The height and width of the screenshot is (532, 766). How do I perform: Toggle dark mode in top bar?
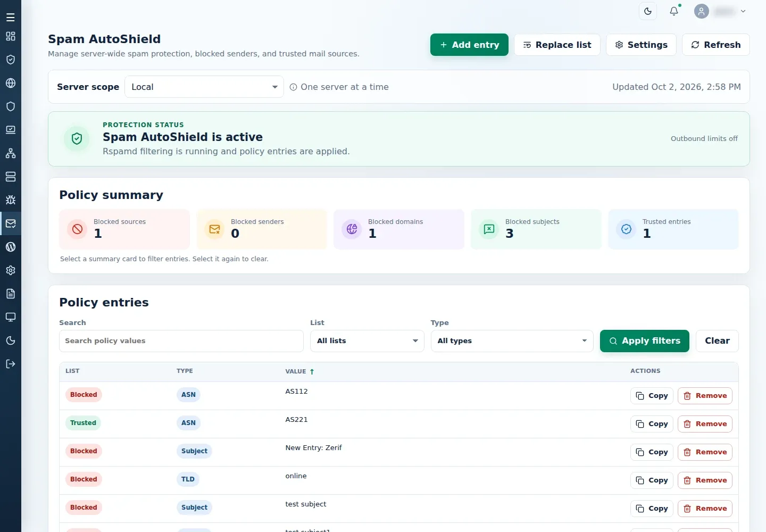[648, 11]
